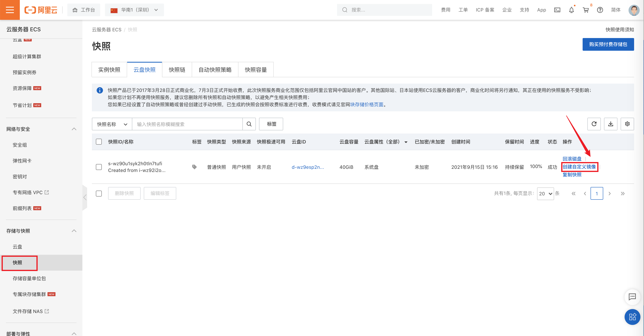Click the snapshot name search input field

click(x=187, y=124)
